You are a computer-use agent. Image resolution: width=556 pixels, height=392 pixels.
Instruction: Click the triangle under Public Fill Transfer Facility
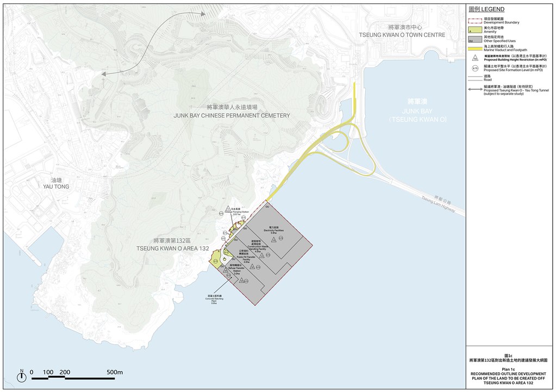click(x=252, y=267)
